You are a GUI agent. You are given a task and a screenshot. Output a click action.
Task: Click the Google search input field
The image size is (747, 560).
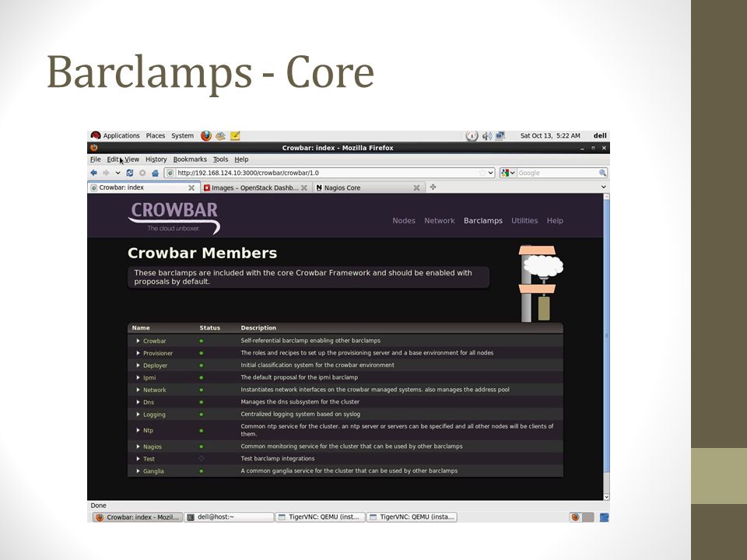tap(557, 173)
